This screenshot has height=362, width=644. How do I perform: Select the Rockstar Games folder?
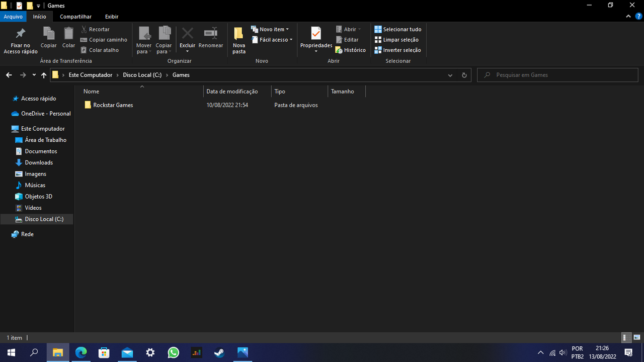coord(109,105)
